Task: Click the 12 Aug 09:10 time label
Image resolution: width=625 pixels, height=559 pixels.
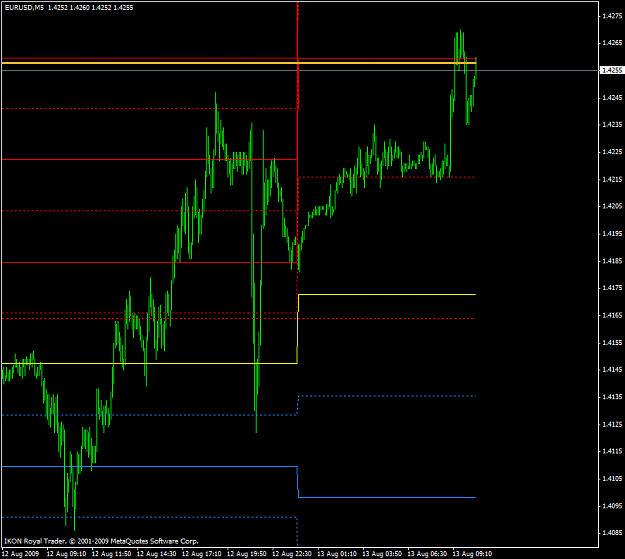Action: (x=66, y=554)
